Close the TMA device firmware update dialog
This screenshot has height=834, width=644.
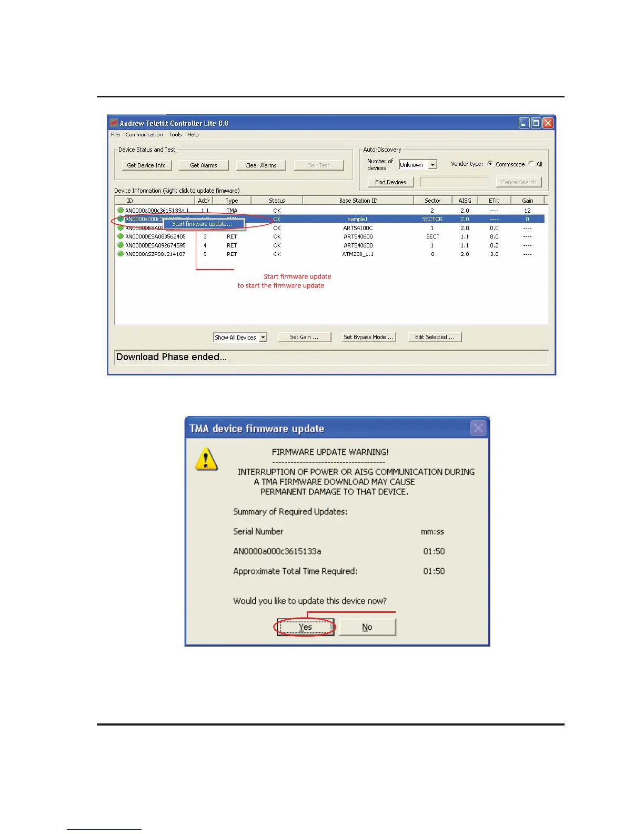click(x=478, y=428)
